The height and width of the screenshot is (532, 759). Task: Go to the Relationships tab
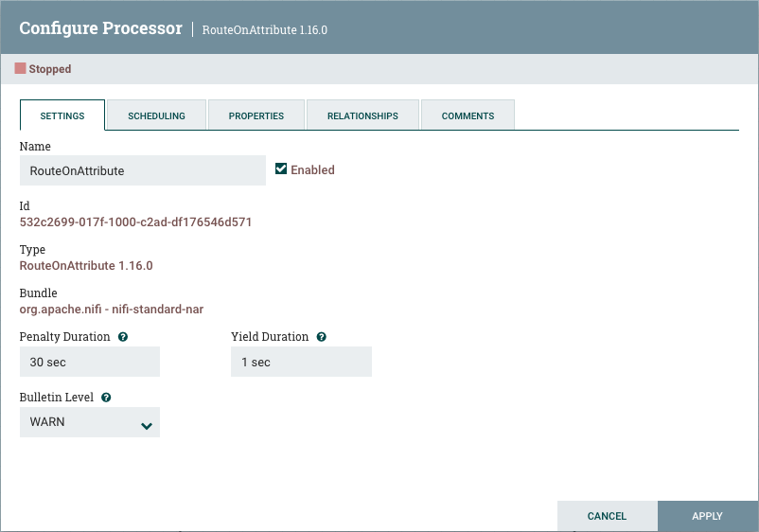click(x=362, y=115)
